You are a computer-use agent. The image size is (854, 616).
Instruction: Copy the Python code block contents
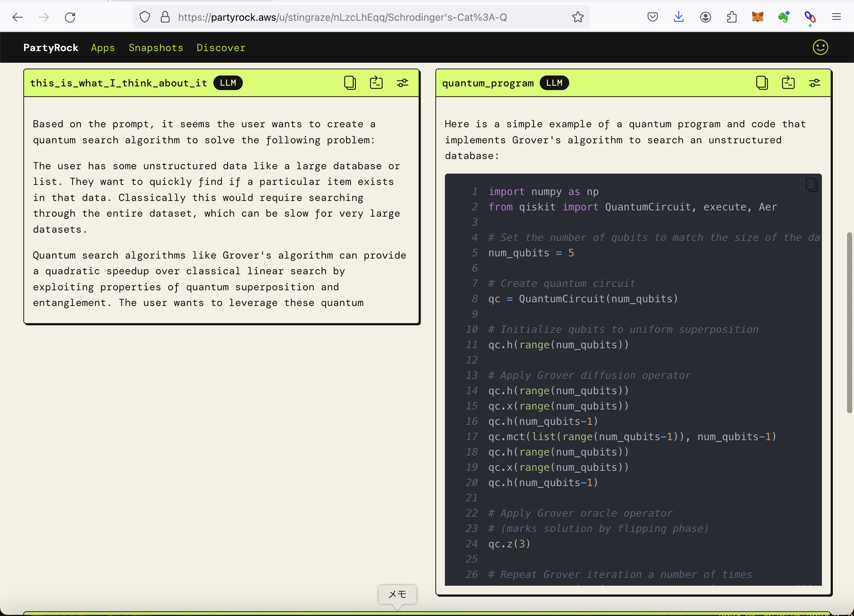[x=811, y=185]
